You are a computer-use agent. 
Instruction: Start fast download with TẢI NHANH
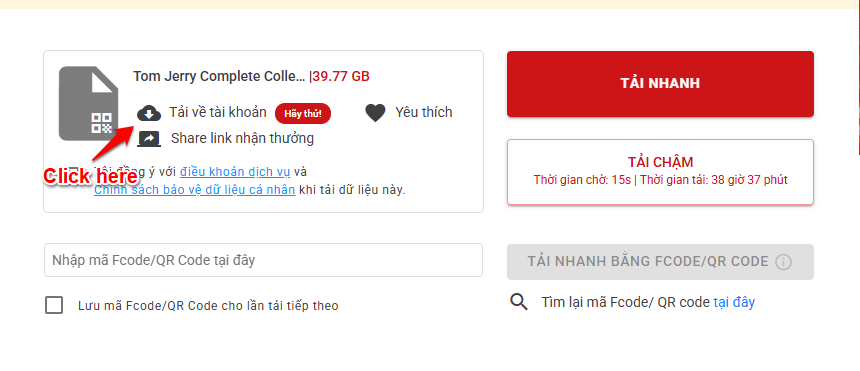pos(660,84)
